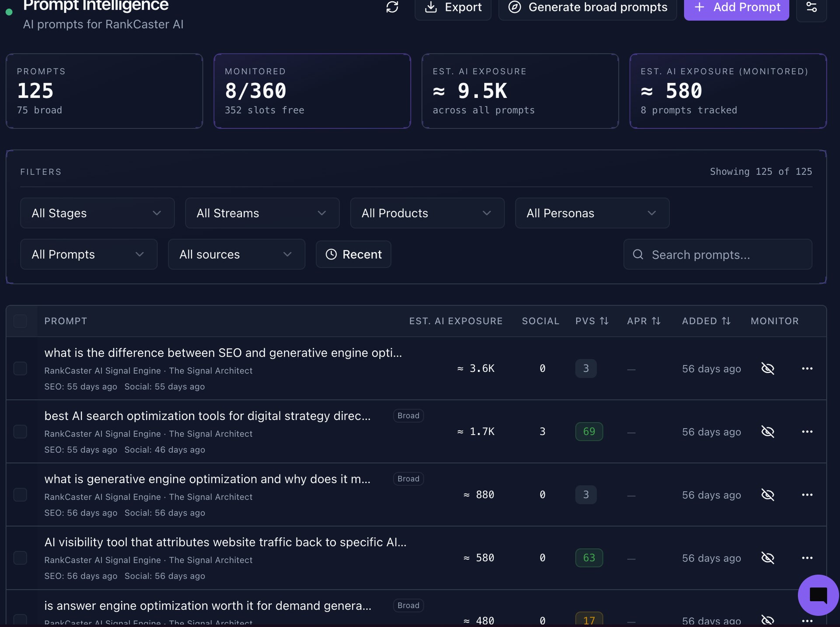Click the PVS badge 69
The width and height of the screenshot is (840, 627).
[x=589, y=431]
